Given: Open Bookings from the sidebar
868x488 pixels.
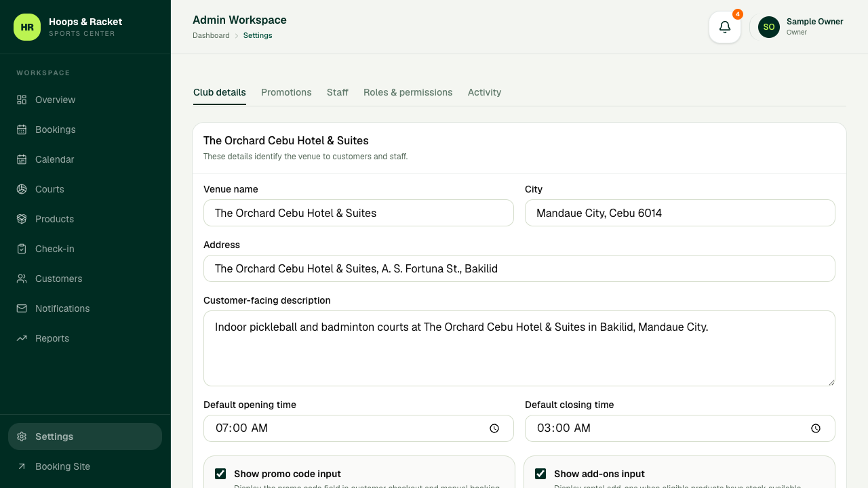Looking at the screenshot, I should [85, 129].
